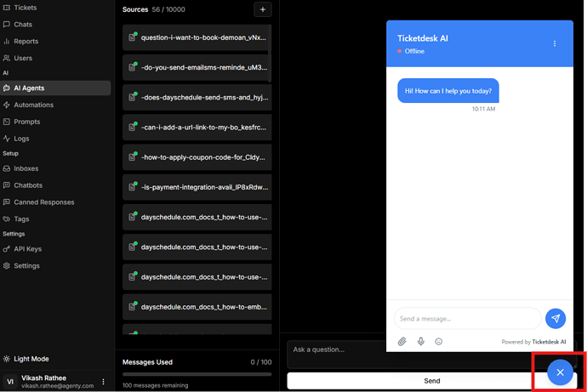This screenshot has height=392, width=587.
Task: Send chat message with paper plane button
Action: coord(556,319)
